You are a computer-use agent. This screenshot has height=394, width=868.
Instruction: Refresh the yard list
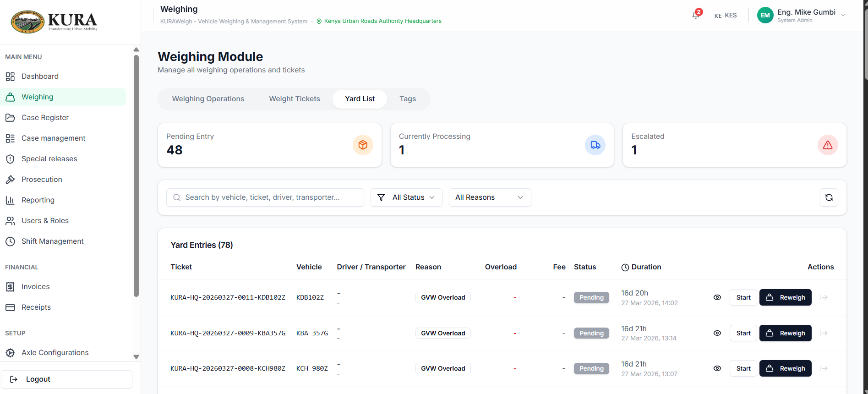point(829,197)
